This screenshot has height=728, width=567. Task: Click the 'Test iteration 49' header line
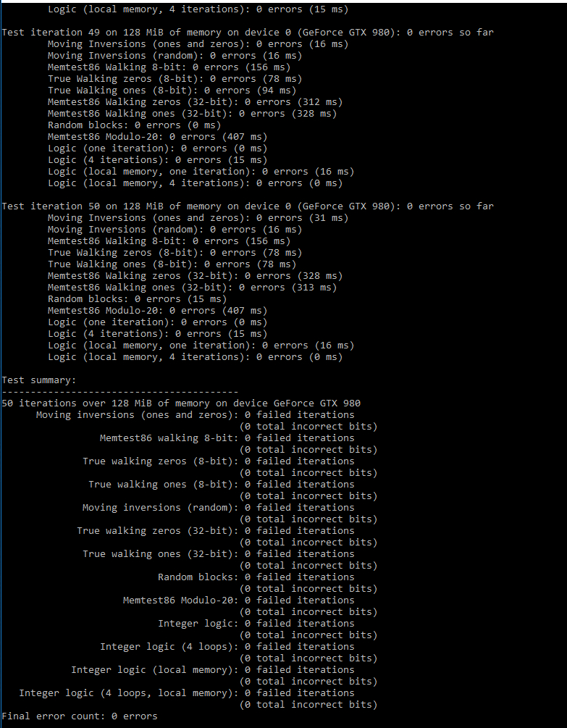[248, 33]
